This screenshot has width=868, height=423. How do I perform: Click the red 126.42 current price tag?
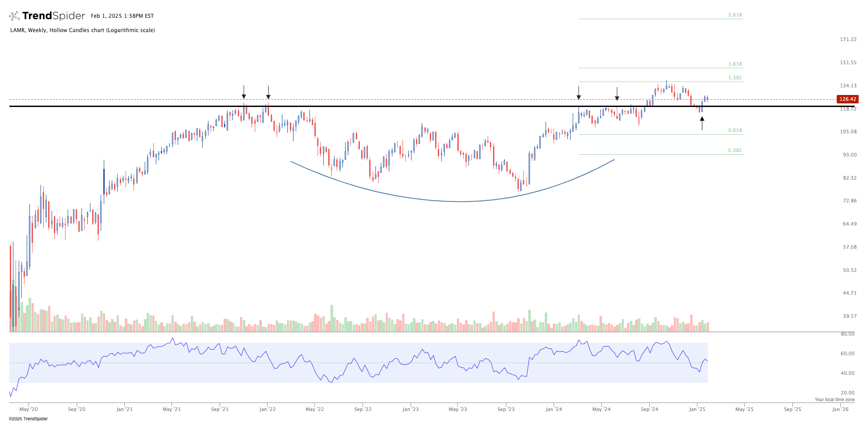point(847,99)
